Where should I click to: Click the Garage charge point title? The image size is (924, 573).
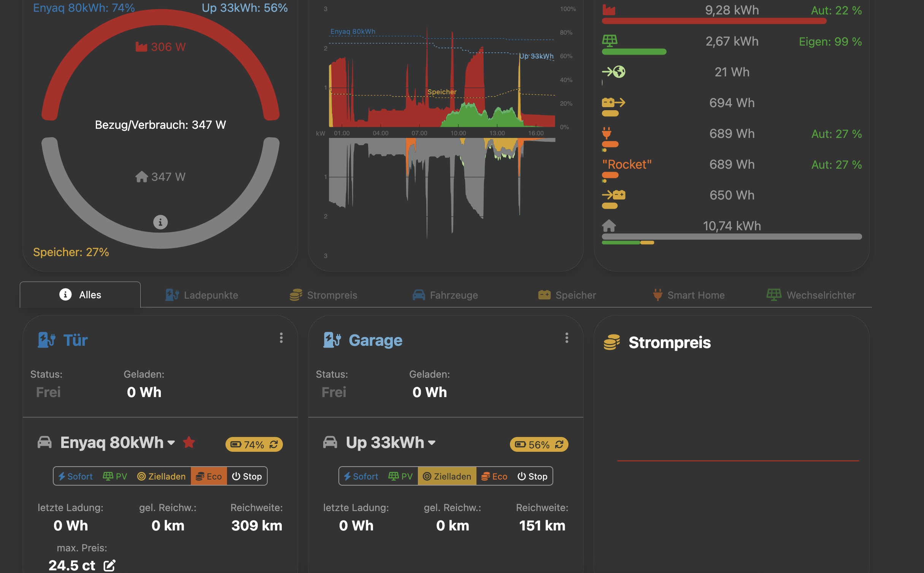pos(375,340)
